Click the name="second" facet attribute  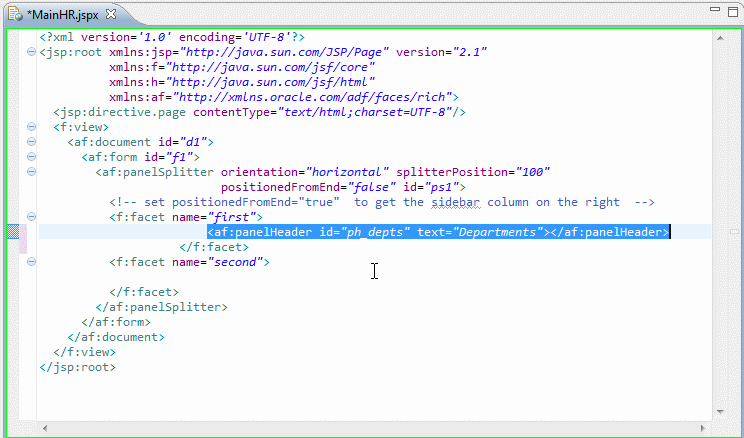[217, 262]
